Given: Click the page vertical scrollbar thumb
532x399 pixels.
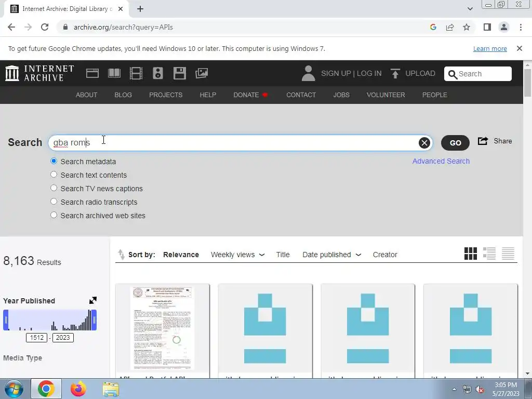Looking at the screenshot, I should point(528,83).
